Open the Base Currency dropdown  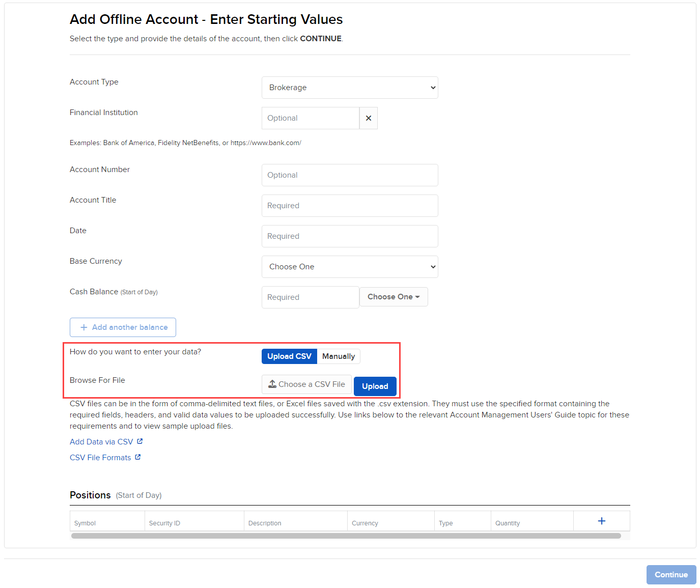(349, 266)
